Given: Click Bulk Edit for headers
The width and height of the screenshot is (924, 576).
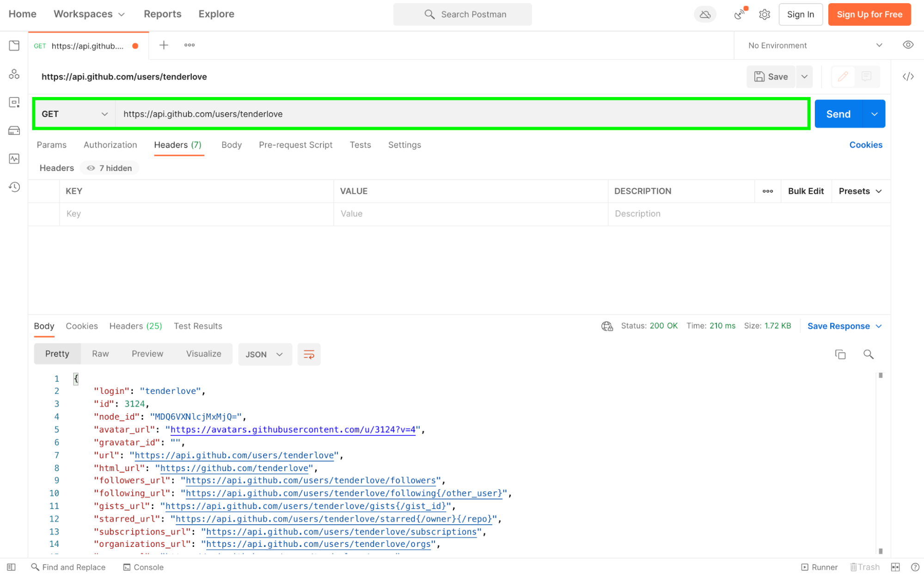Looking at the screenshot, I should pos(806,191).
